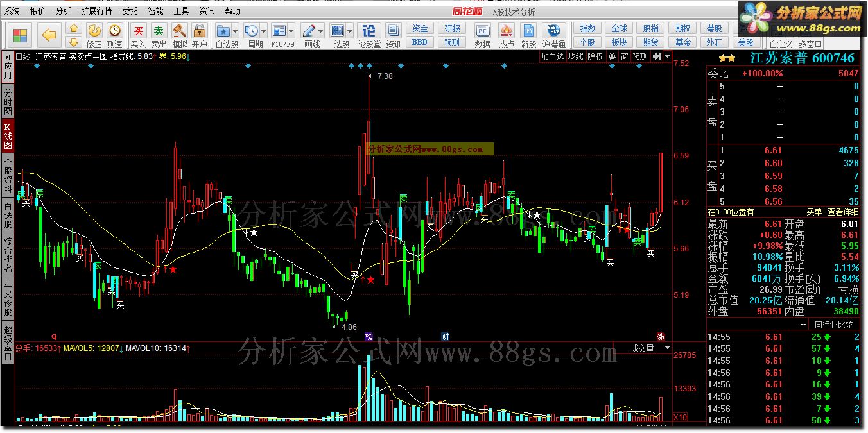This screenshot has height=433, width=868.
Task: Click the 自定义 custom layout icon
Action: (780, 44)
